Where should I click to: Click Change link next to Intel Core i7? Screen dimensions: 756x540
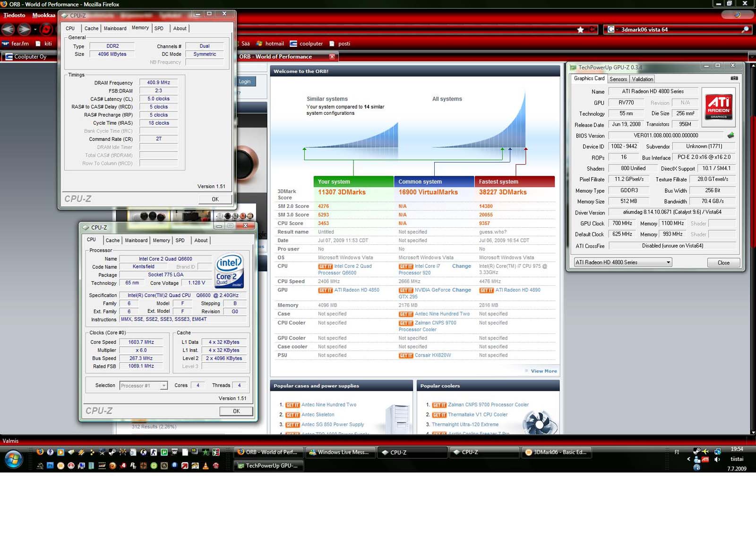point(461,266)
